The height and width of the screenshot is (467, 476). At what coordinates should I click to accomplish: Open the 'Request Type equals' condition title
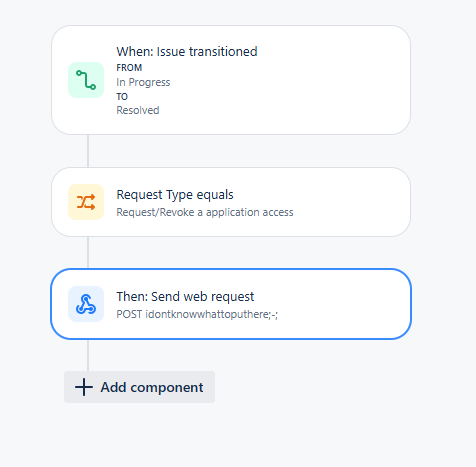(x=175, y=195)
